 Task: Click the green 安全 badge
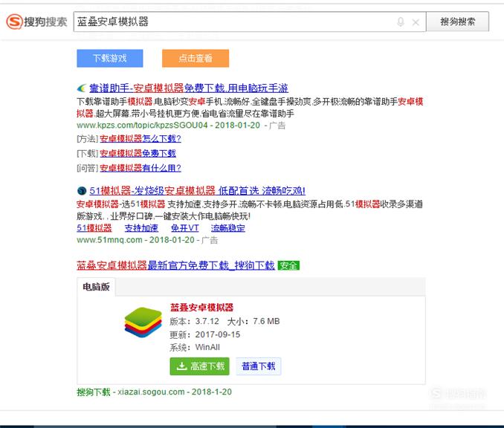tap(288, 265)
